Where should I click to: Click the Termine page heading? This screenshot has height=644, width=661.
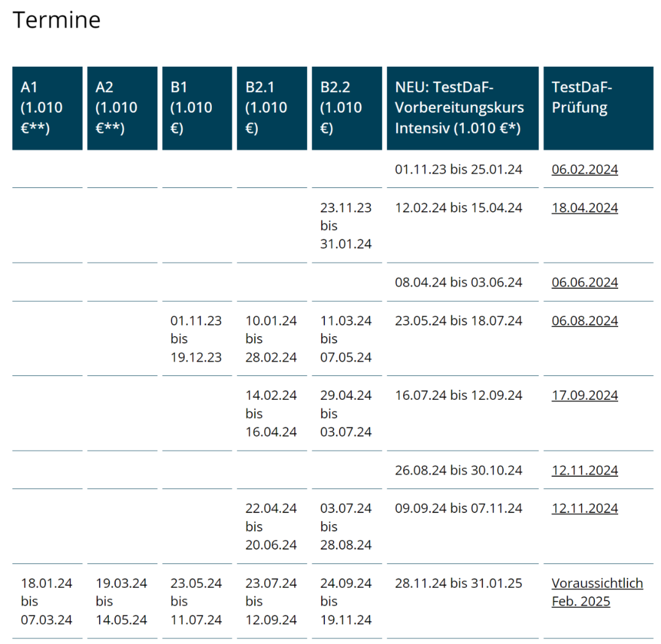[56, 20]
